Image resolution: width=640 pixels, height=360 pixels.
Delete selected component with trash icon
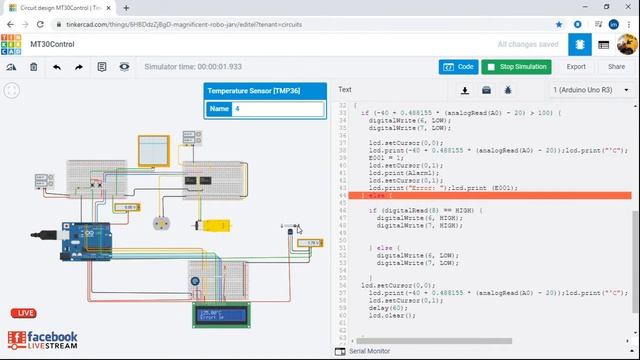33,67
